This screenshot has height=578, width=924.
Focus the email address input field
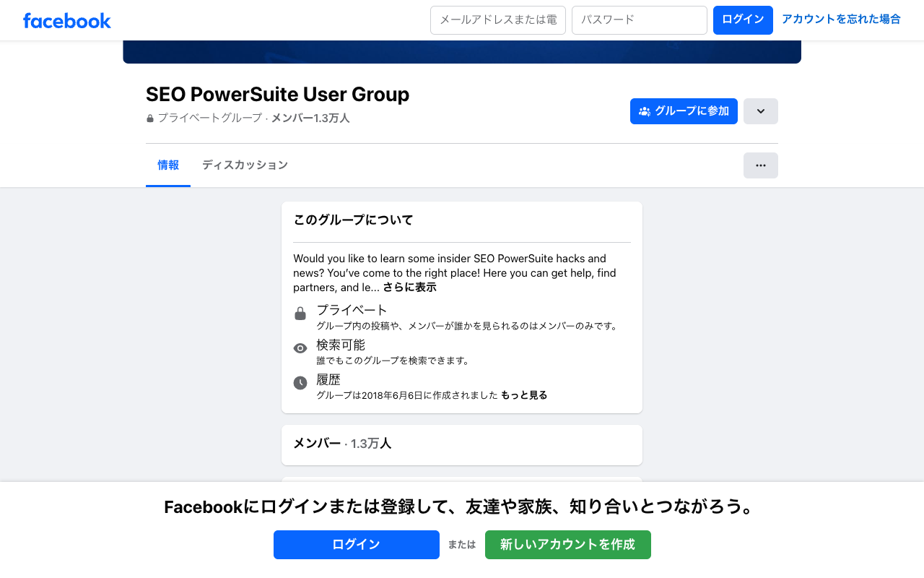pos(497,20)
